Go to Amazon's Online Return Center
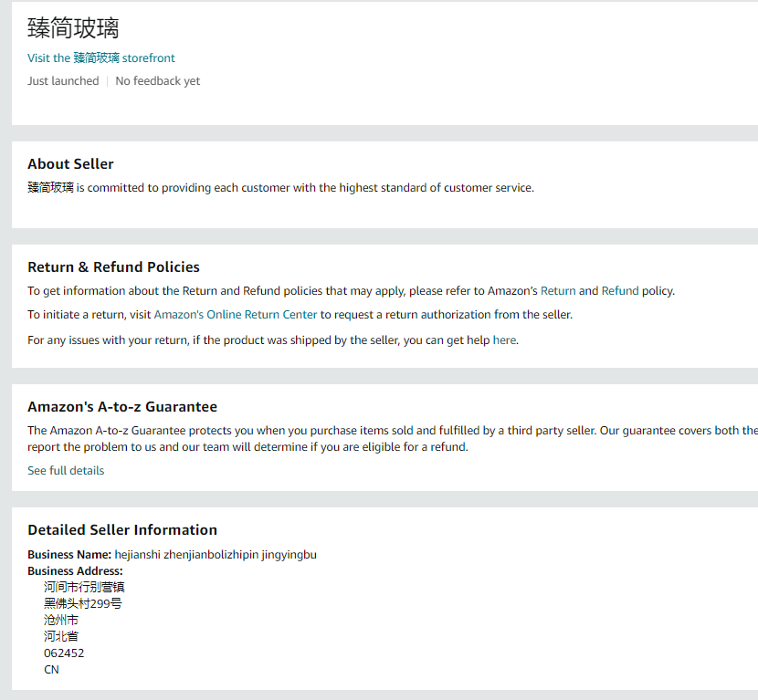This screenshot has width=758, height=700. click(x=236, y=315)
